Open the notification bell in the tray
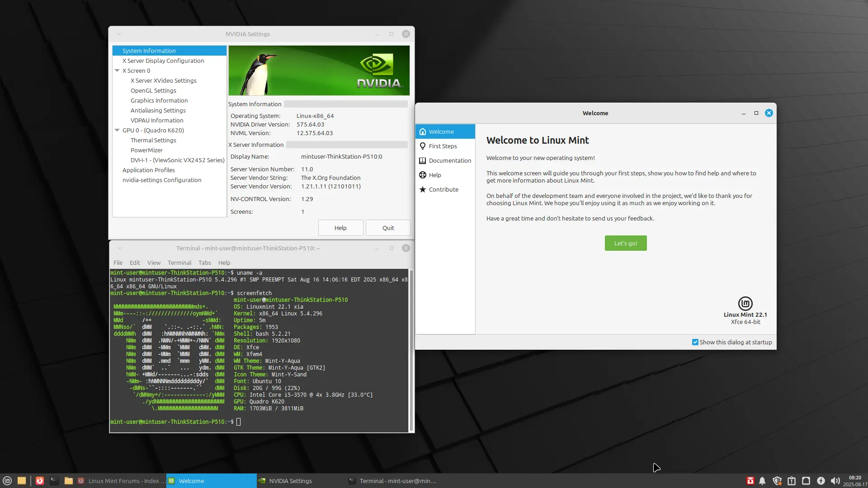Viewport: 868px width, 488px height. pos(762,481)
